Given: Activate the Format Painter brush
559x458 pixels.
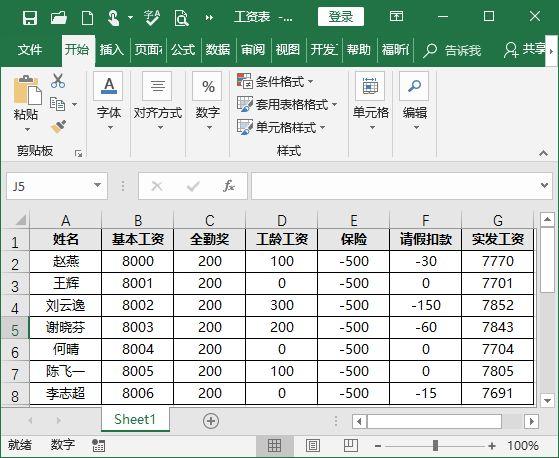Looking at the screenshot, I should 59,127.
